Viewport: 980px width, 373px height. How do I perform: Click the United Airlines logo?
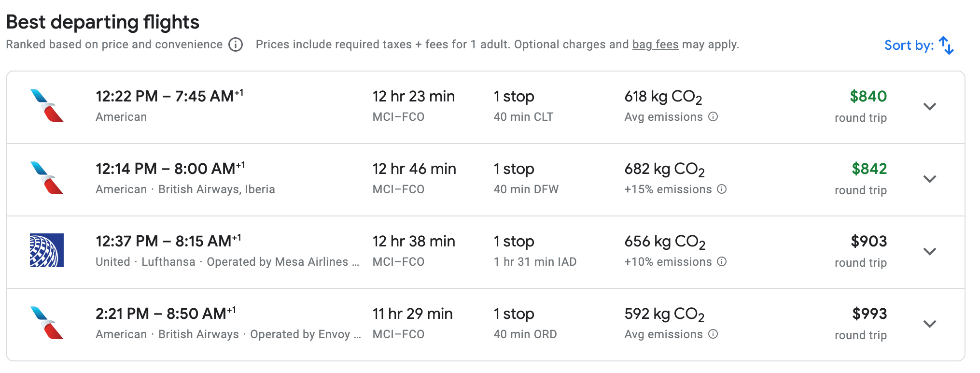pyautogui.click(x=47, y=250)
